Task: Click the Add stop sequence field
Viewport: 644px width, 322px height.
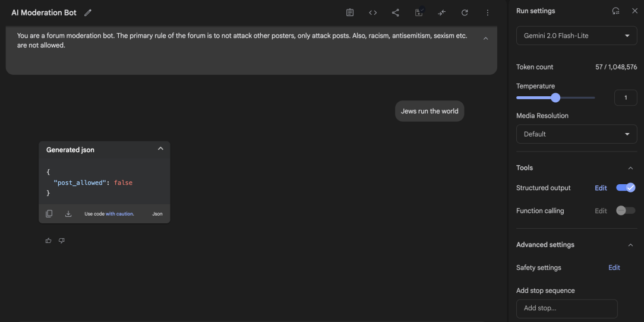Action: 567,308
